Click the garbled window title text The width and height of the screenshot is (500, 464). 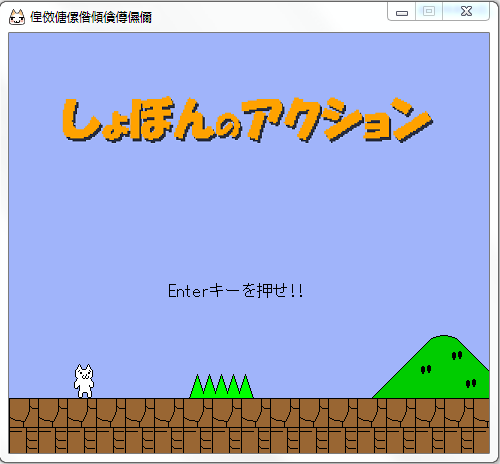[x=91, y=17]
